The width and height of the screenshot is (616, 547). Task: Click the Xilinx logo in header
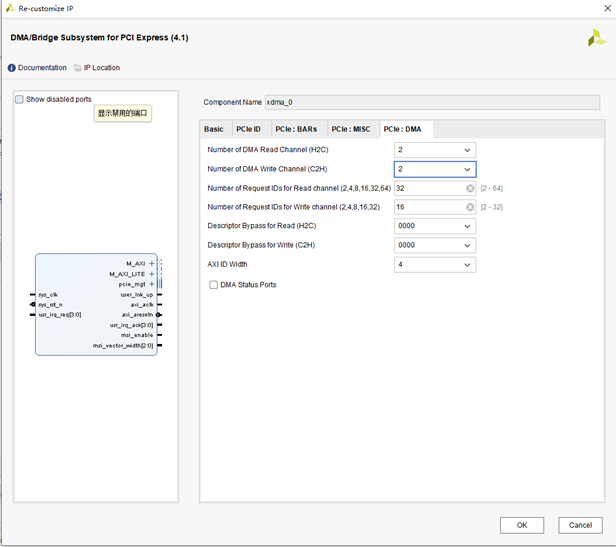pyautogui.click(x=596, y=38)
